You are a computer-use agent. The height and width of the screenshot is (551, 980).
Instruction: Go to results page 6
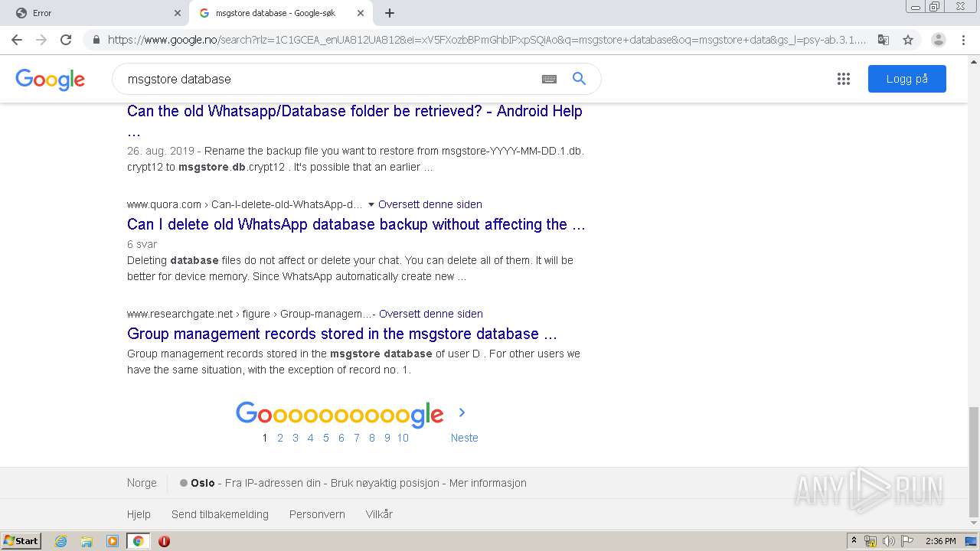341,438
